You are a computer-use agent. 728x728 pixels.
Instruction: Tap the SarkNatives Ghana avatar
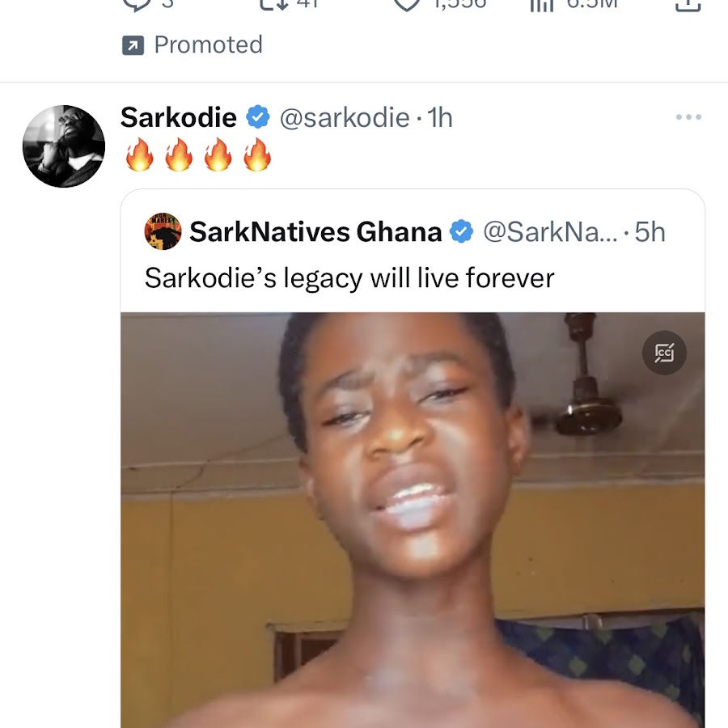[163, 231]
